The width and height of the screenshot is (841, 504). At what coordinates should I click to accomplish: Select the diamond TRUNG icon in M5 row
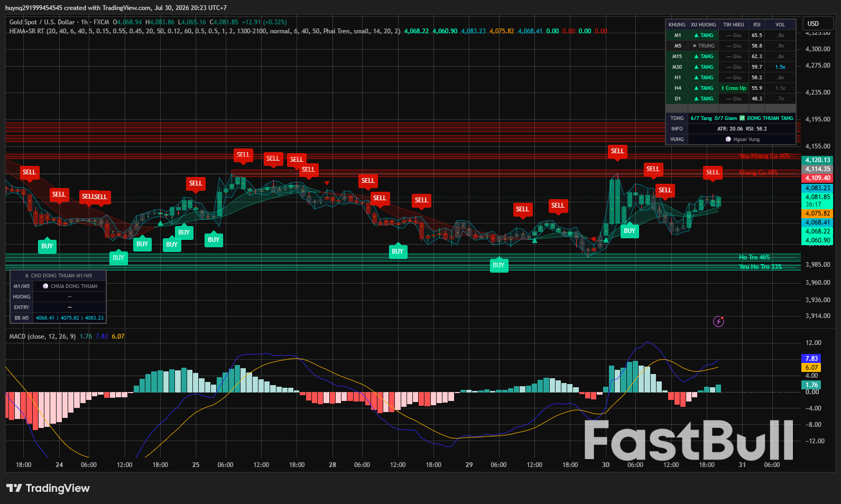point(695,46)
